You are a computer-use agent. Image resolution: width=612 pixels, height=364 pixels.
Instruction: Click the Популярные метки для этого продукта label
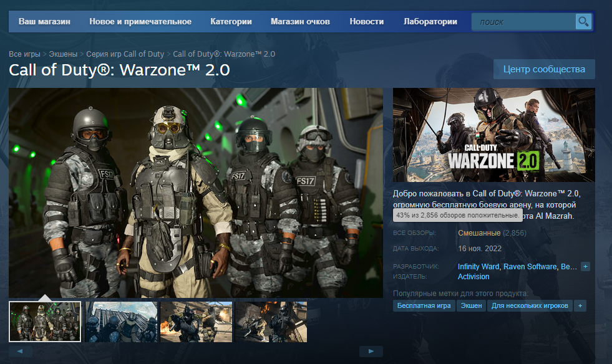[460, 294]
